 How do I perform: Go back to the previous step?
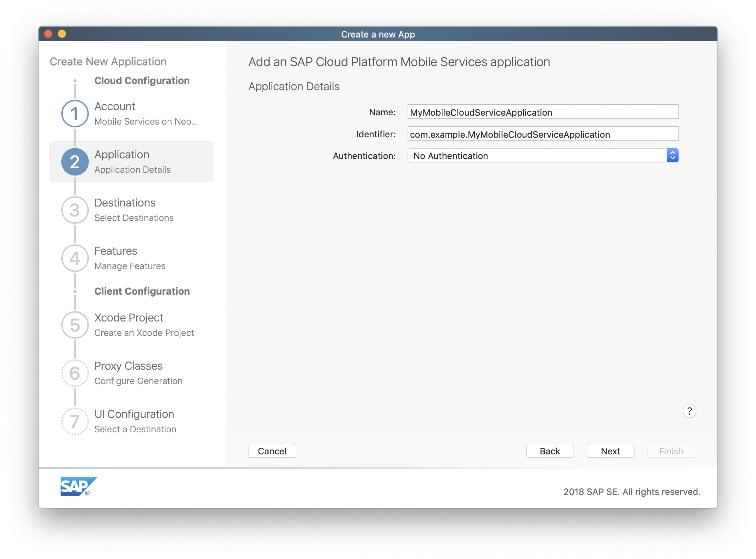click(x=550, y=451)
